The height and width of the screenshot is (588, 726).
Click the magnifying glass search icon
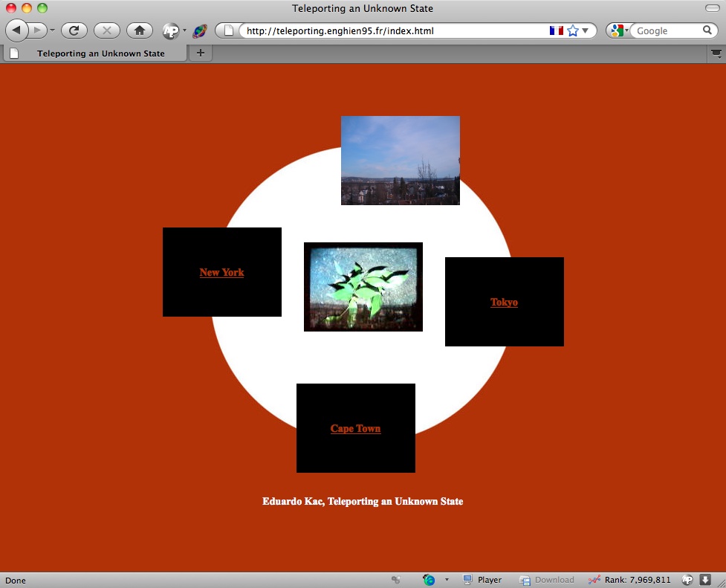coord(707,30)
